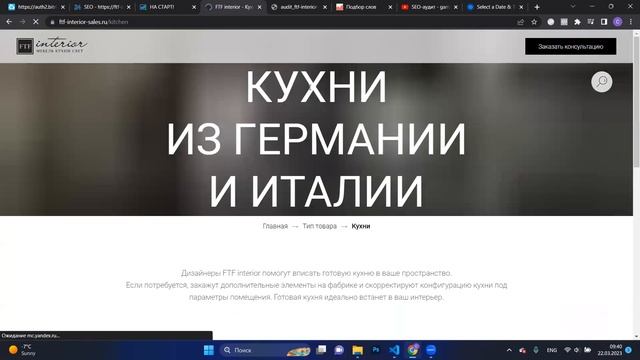
Task: Open the media control toolbar icon
Action: click(591, 22)
